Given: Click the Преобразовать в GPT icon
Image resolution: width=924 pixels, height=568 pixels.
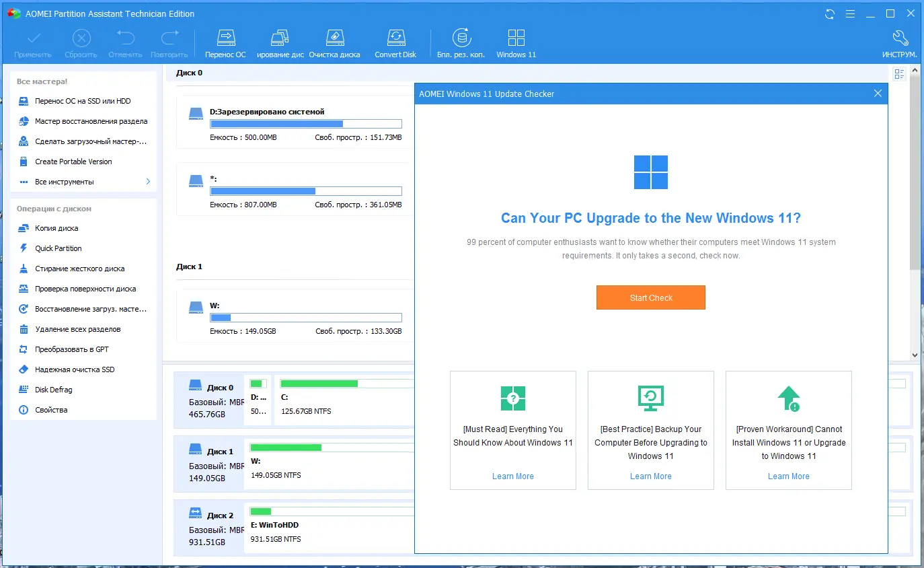Looking at the screenshot, I should pyautogui.click(x=24, y=349).
